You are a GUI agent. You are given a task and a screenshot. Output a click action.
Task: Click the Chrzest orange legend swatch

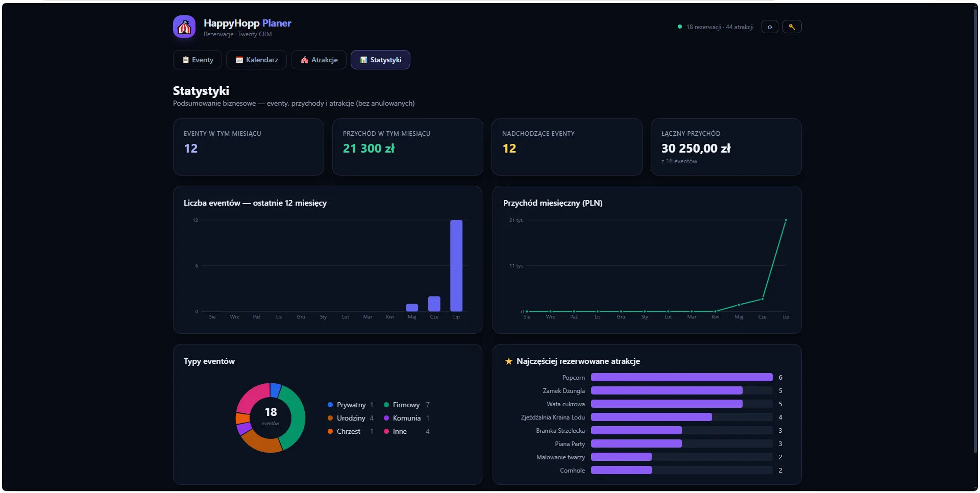click(x=330, y=431)
